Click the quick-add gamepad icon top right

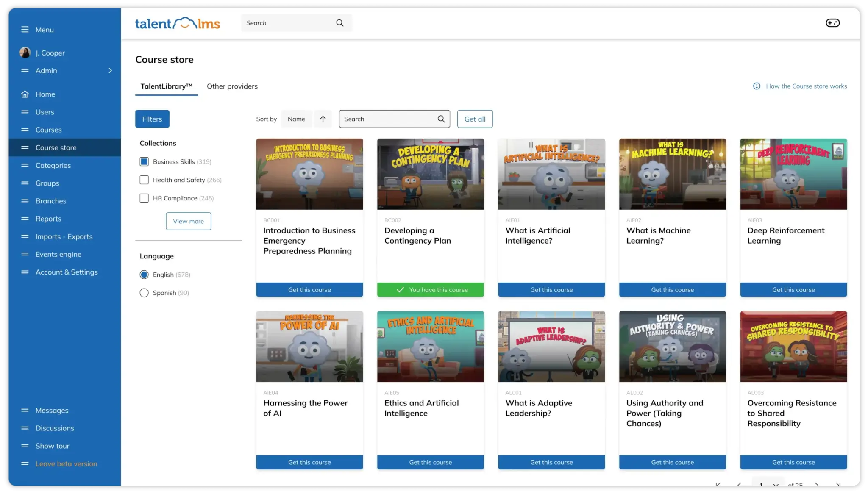(832, 23)
